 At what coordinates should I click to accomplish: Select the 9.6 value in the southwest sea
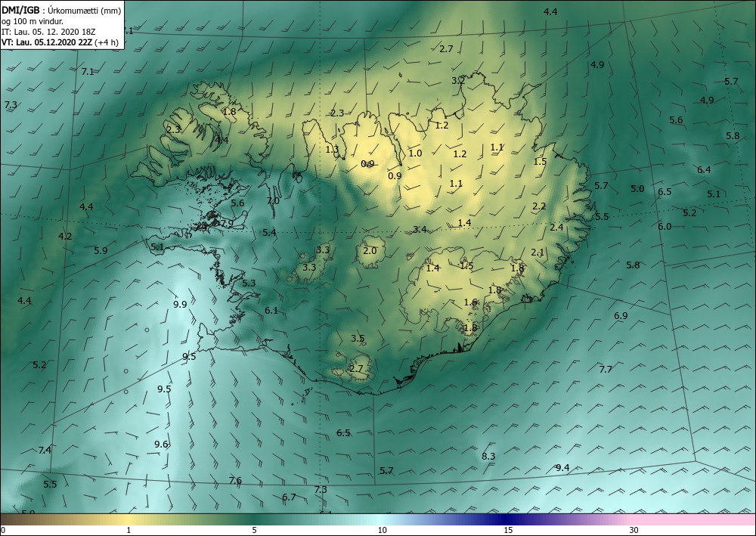click(161, 444)
